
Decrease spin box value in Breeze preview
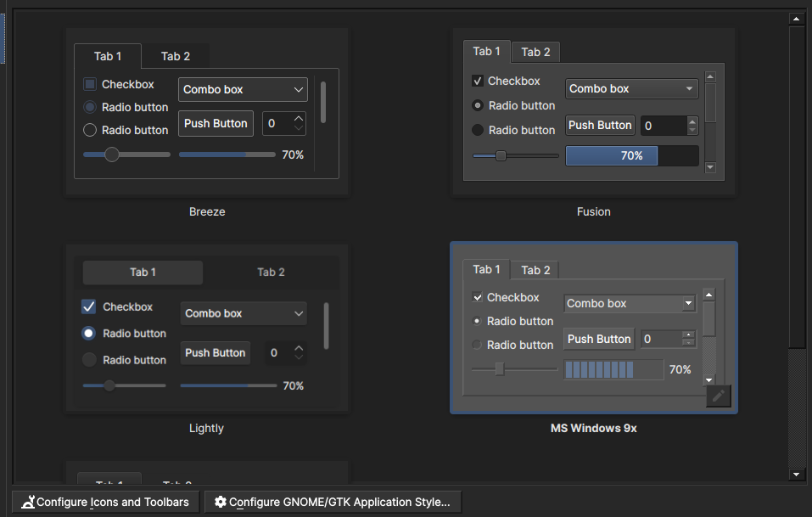(299, 128)
